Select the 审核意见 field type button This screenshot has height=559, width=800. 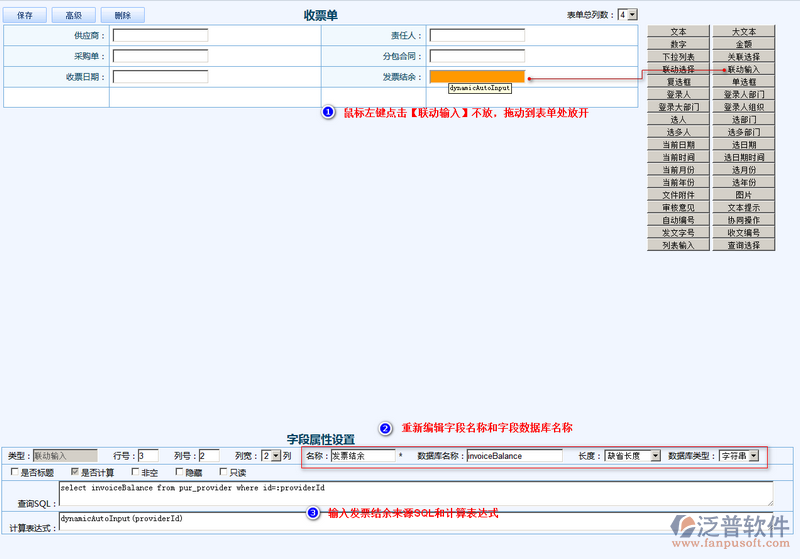[678, 207]
